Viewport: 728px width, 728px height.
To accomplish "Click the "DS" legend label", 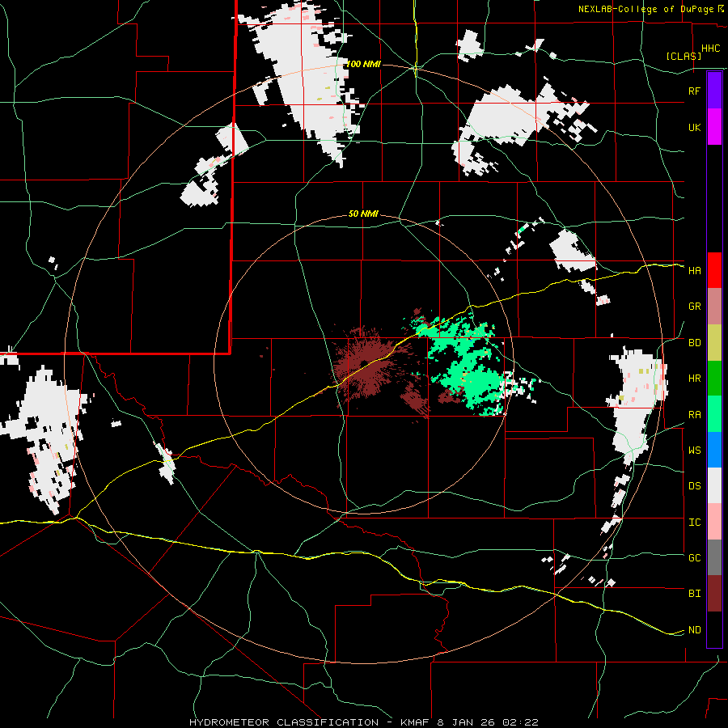I will [694, 486].
